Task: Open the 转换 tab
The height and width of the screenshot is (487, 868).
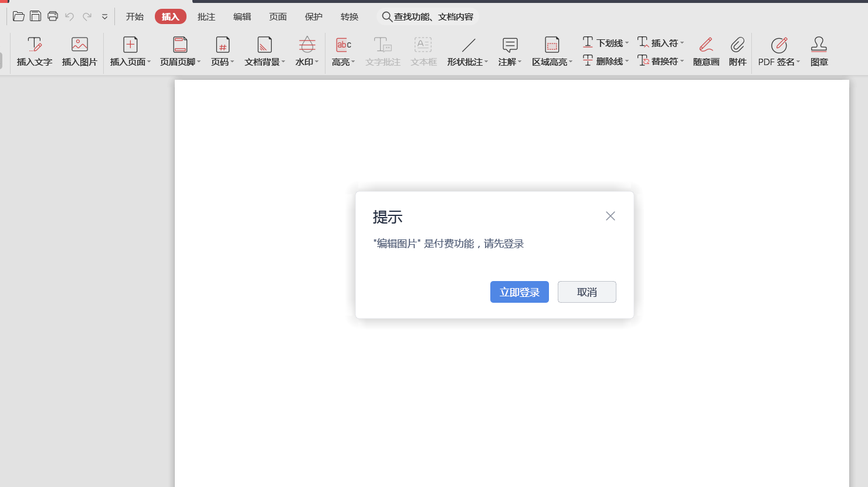Action: click(350, 17)
